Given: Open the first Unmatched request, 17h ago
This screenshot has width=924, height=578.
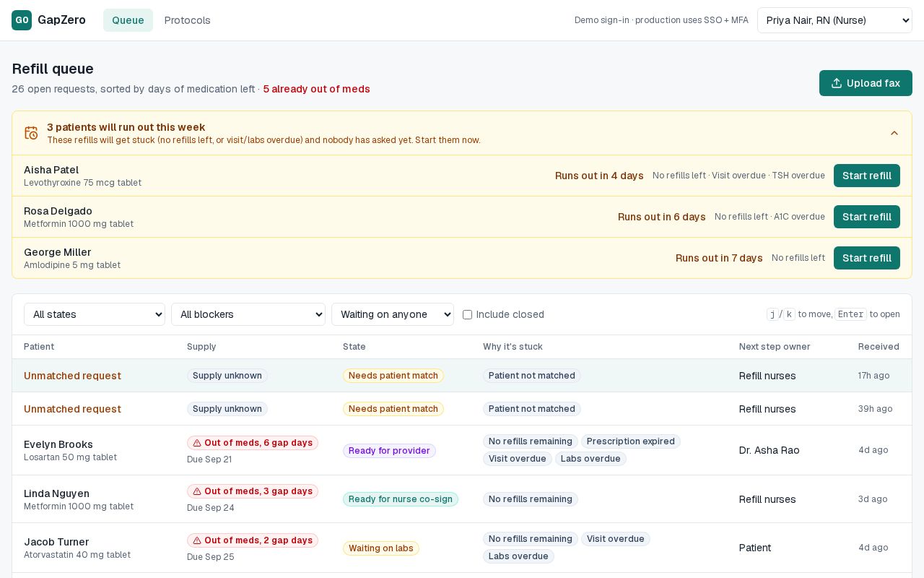Looking at the screenshot, I should (462, 376).
